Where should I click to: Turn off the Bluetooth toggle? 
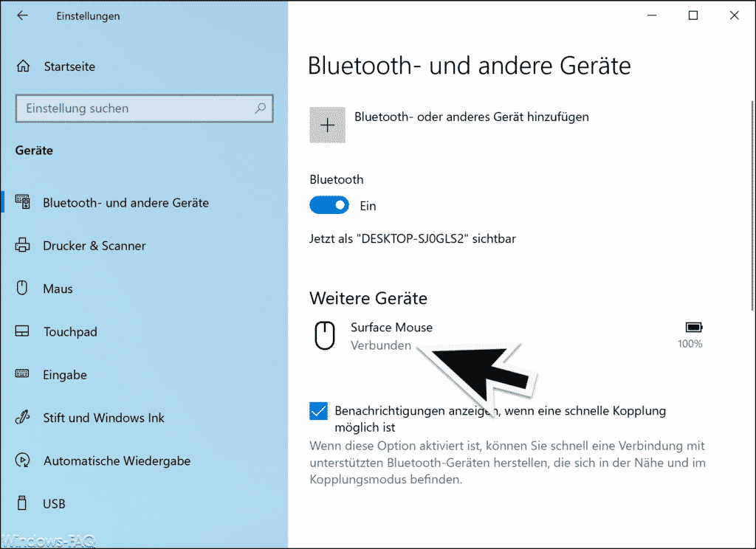pos(329,205)
